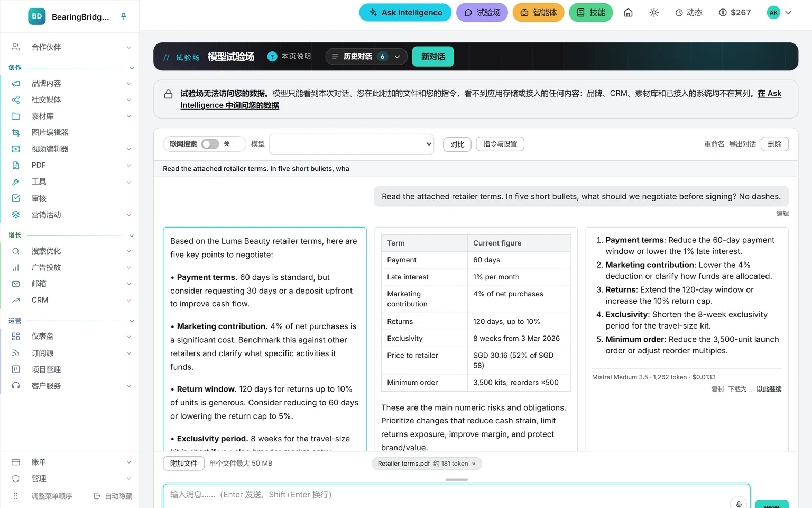Click 重命名 link
The image size is (812, 508).
click(x=714, y=144)
